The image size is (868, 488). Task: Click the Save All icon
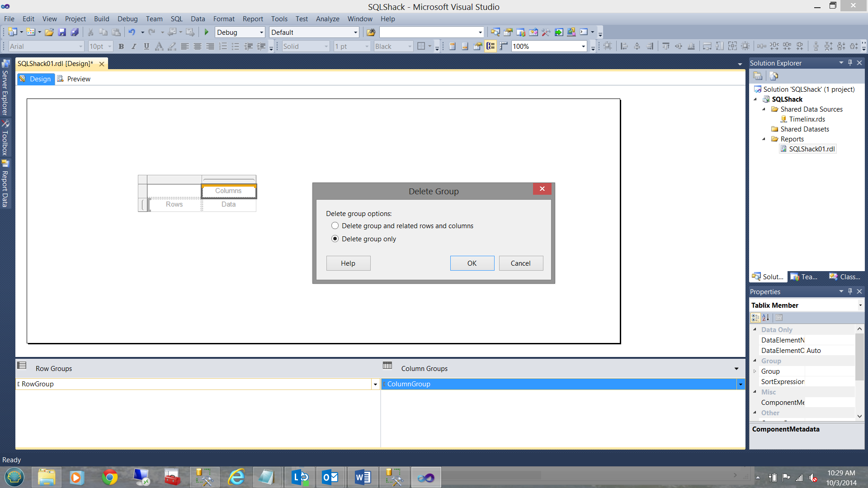(x=75, y=32)
